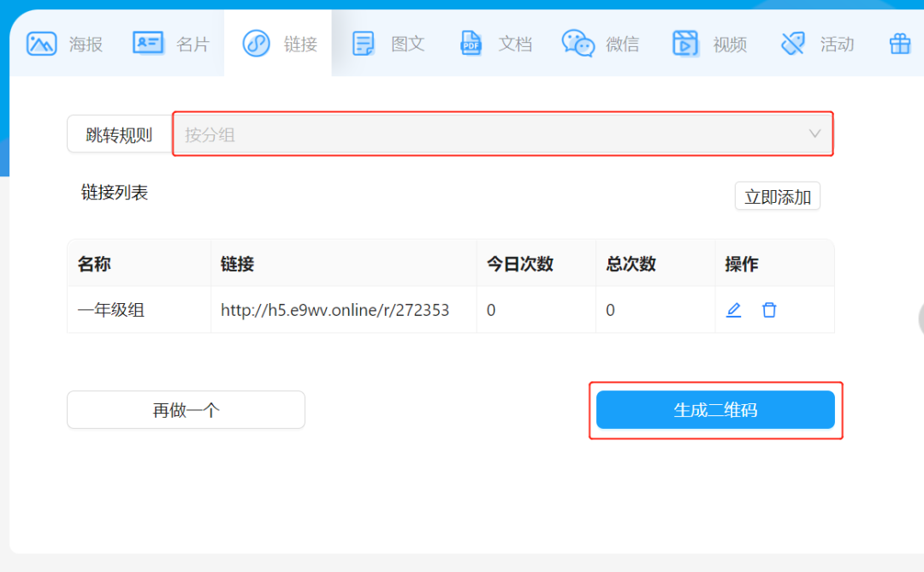
Task: Click the poster (海报) image icon
Action: [41, 44]
